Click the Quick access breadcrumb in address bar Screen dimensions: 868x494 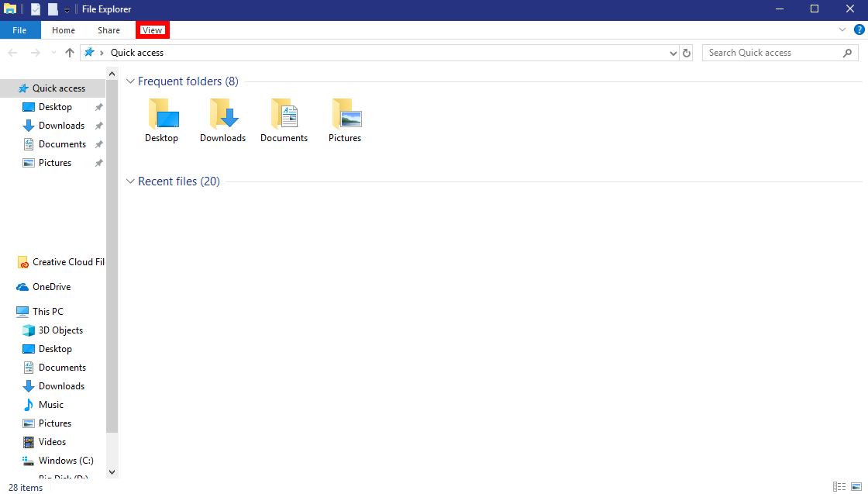tap(137, 53)
